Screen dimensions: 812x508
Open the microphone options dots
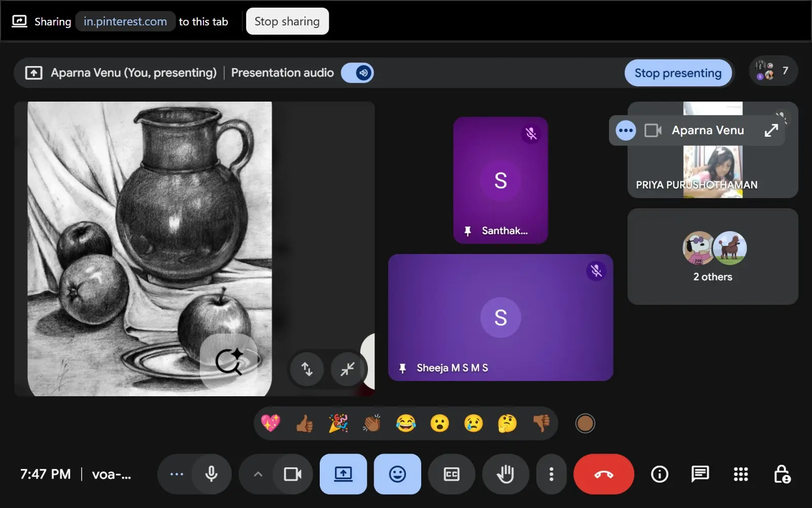click(x=177, y=474)
